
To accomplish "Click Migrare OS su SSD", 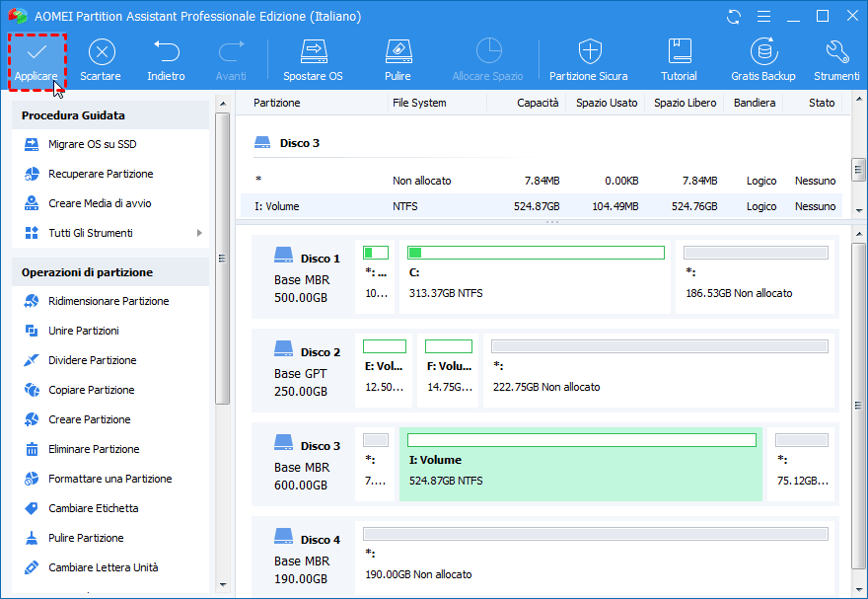I will click(92, 144).
